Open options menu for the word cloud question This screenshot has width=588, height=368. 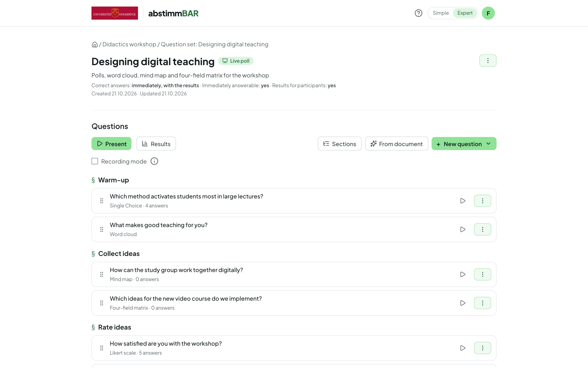482,230
